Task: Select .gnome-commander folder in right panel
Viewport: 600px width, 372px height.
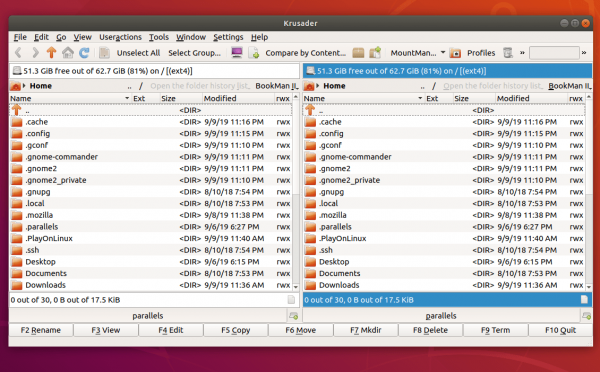Action: click(x=444, y=157)
